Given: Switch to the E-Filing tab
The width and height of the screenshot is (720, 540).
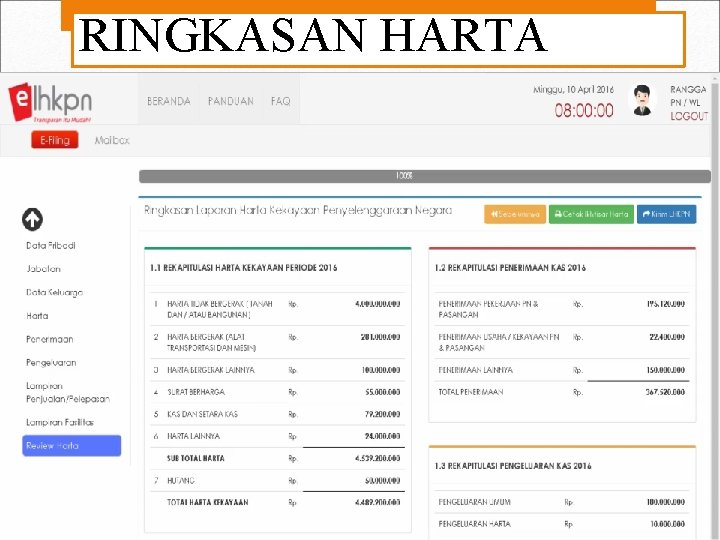Looking at the screenshot, I should [x=55, y=140].
